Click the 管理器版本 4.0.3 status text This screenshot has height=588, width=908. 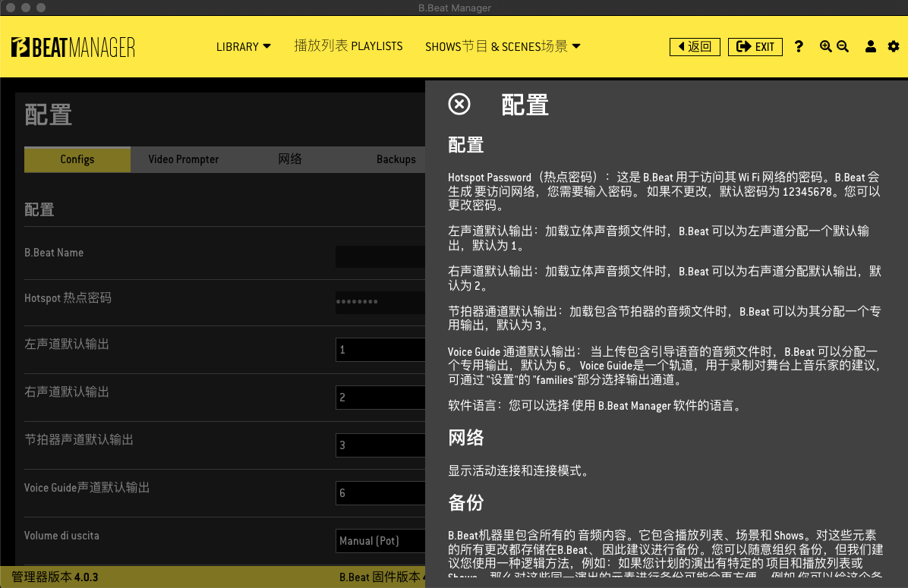[55, 577]
